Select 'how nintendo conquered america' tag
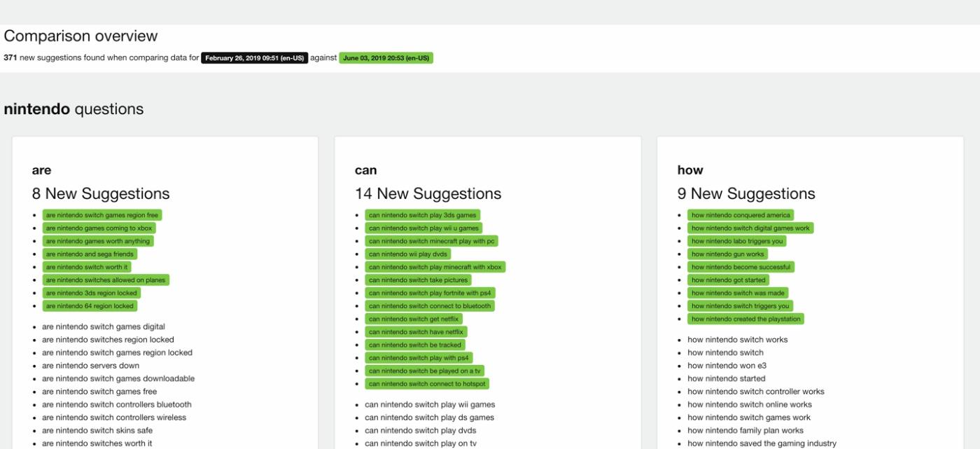 pyautogui.click(x=741, y=215)
